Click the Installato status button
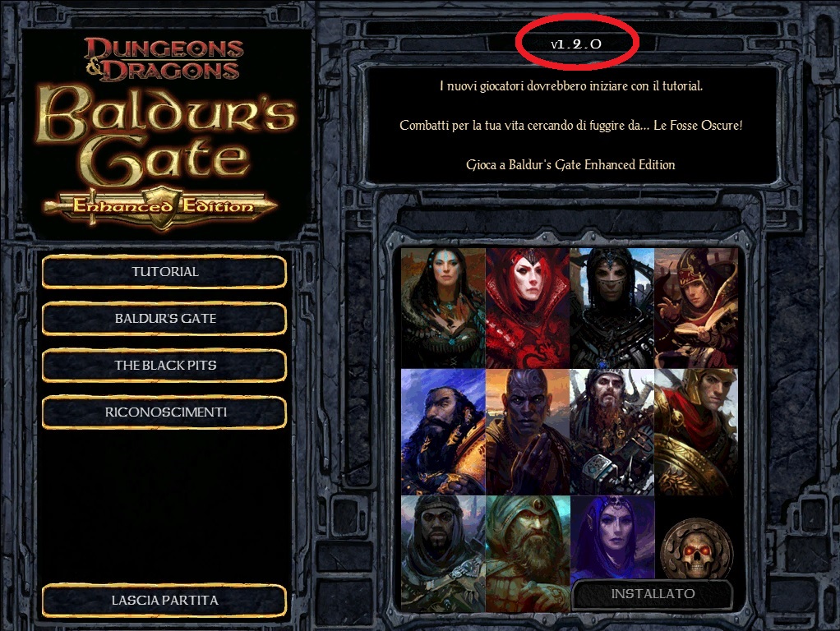The width and height of the screenshot is (840, 631). tap(653, 594)
